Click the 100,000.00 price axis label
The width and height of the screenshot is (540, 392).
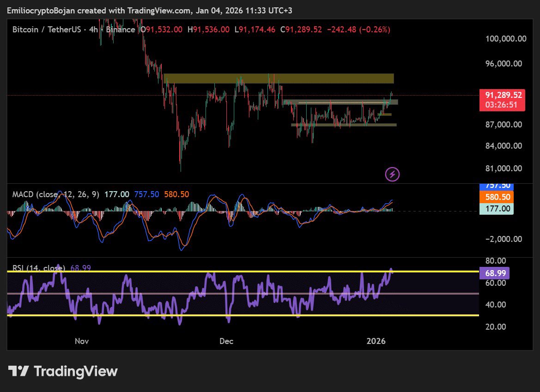506,39
